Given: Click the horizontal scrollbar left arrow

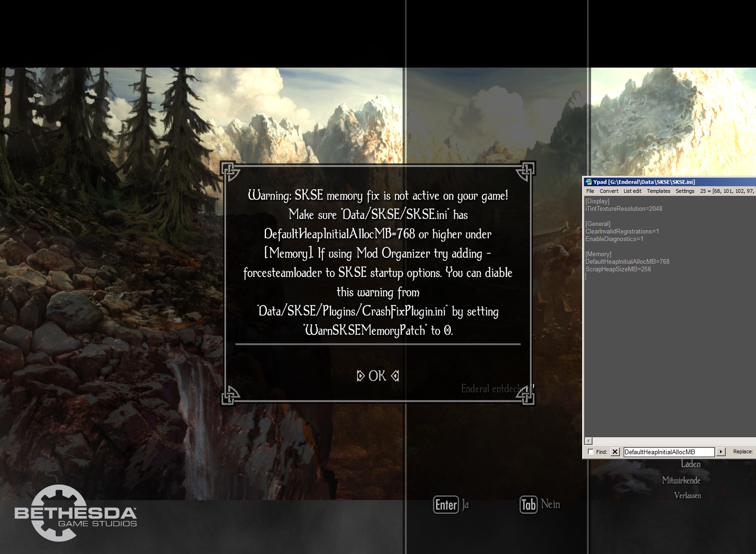Looking at the screenshot, I should point(588,441).
